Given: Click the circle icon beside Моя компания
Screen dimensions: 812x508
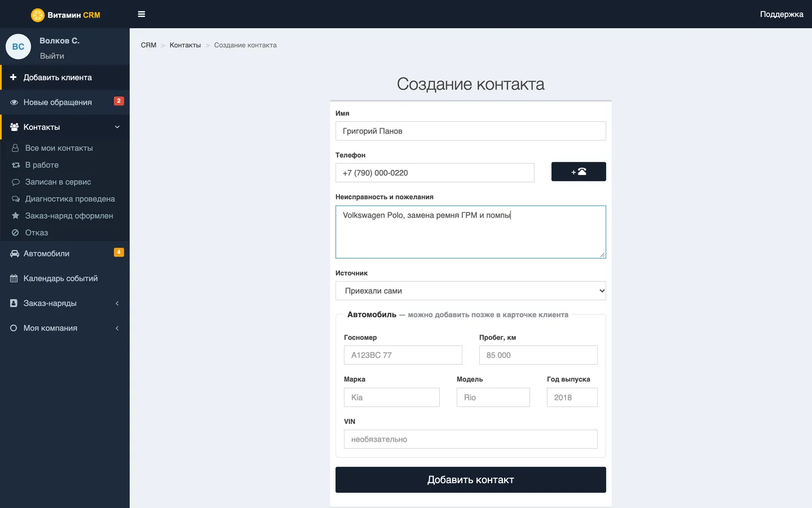Looking at the screenshot, I should click(14, 328).
